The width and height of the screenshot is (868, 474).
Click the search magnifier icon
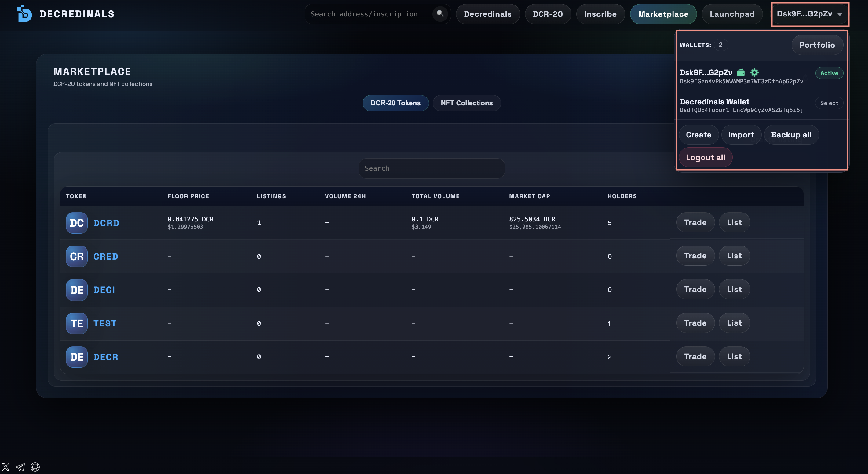coord(440,14)
